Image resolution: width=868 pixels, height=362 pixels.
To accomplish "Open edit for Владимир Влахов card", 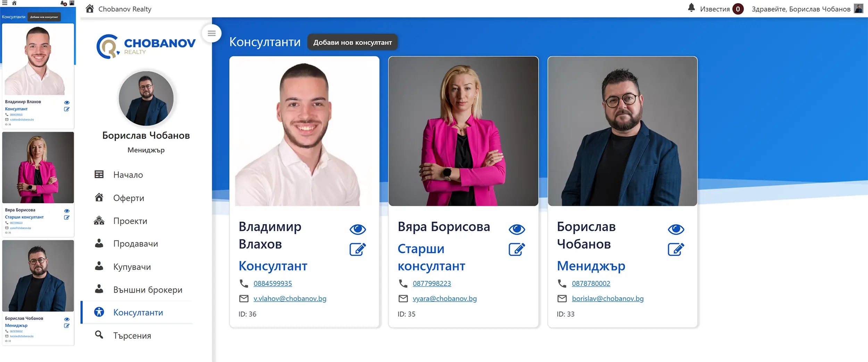I will 358,249.
